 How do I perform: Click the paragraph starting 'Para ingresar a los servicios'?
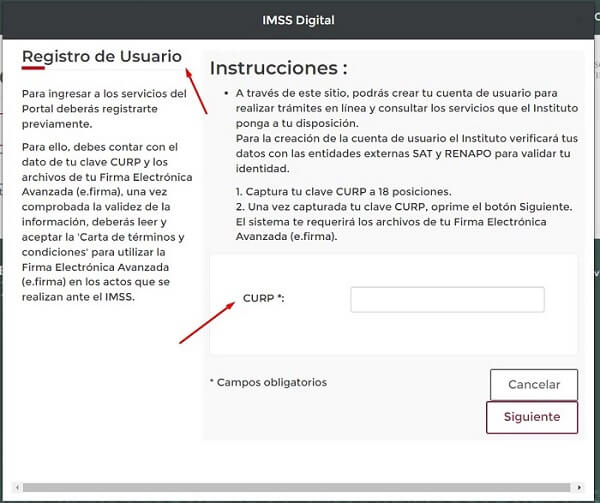pyautogui.click(x=104, y=109)
